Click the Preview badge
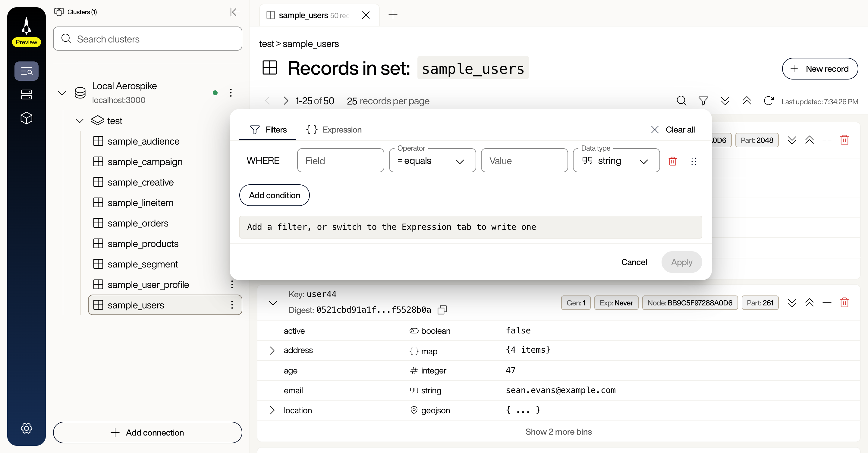This screenshot has width=868, height=453. (26, 42)
